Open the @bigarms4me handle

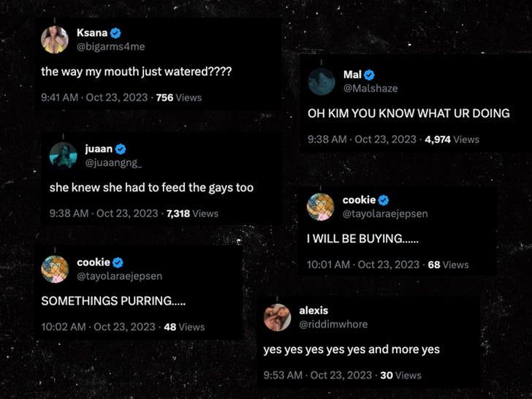coord(110,47)
